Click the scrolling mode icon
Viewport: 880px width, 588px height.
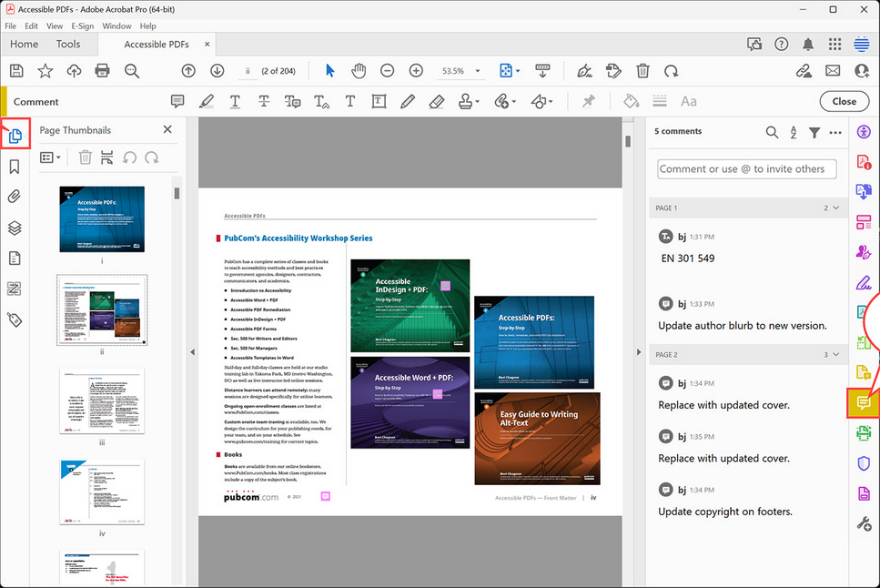click(x=542, y=71)
